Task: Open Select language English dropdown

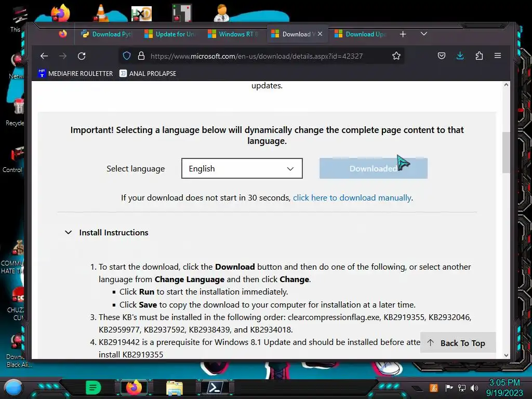Action: 242,168
